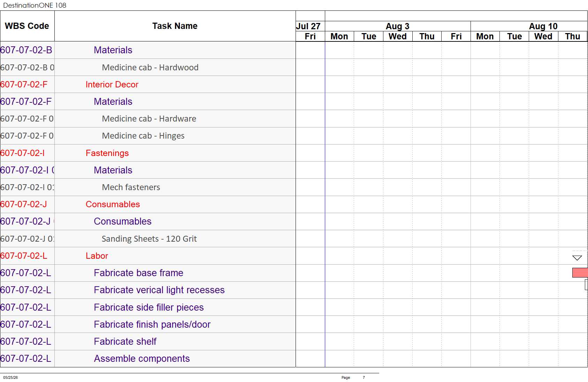The image size is (588, 382).
Task: Click the Page 7 footer label
Action: point(353,377)
